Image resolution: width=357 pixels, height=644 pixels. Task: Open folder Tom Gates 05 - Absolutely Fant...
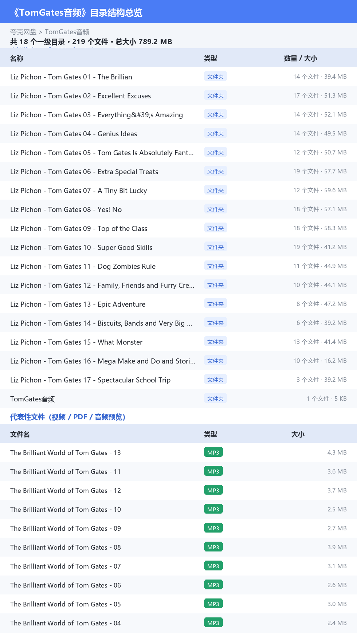178,153
